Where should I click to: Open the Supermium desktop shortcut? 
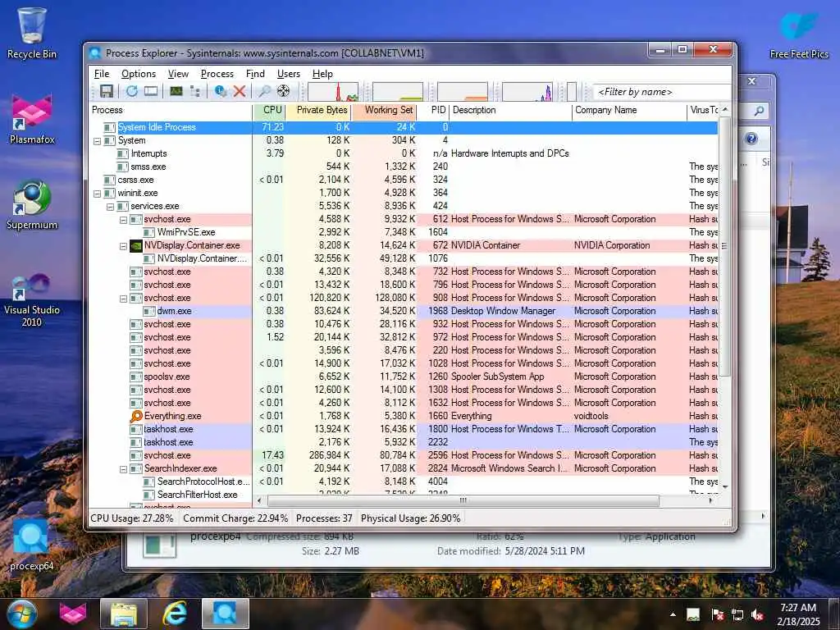coord(32,204)
